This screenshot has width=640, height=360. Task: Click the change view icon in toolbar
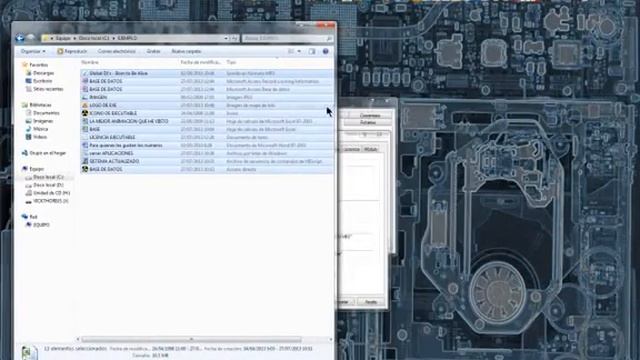point(291,51)
